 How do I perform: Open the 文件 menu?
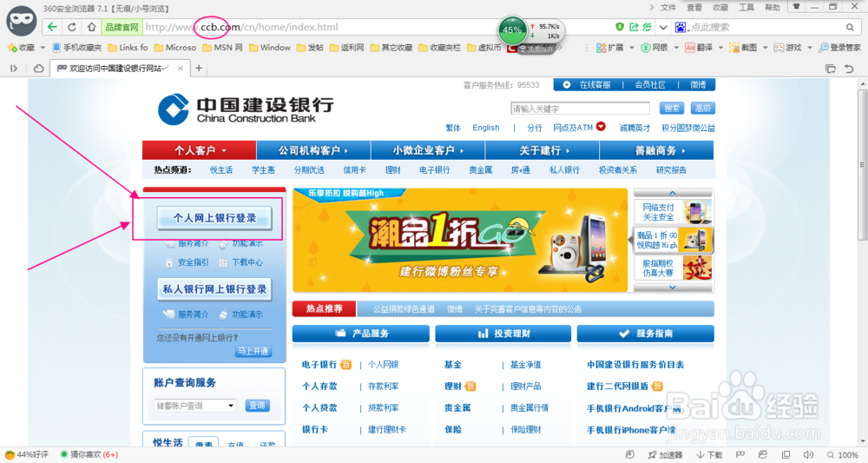[668, 7]
